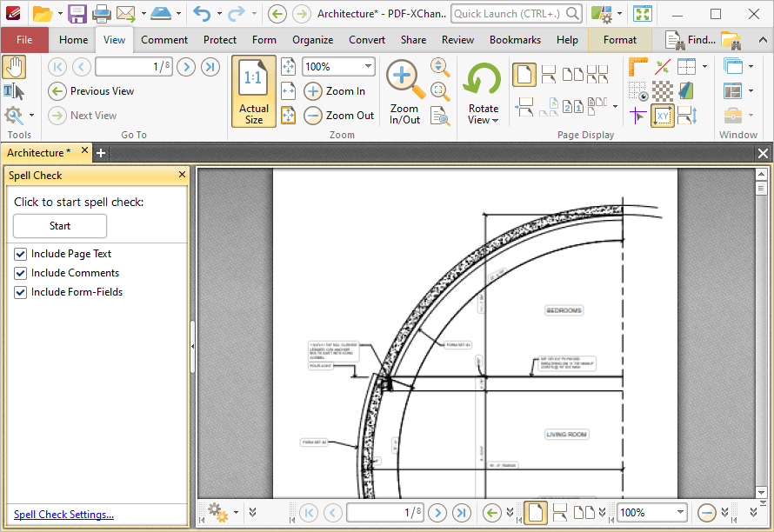Click the Print icon in quick access toolbar
Viewport: 774px width, 532px height.
tap(102, 14)
